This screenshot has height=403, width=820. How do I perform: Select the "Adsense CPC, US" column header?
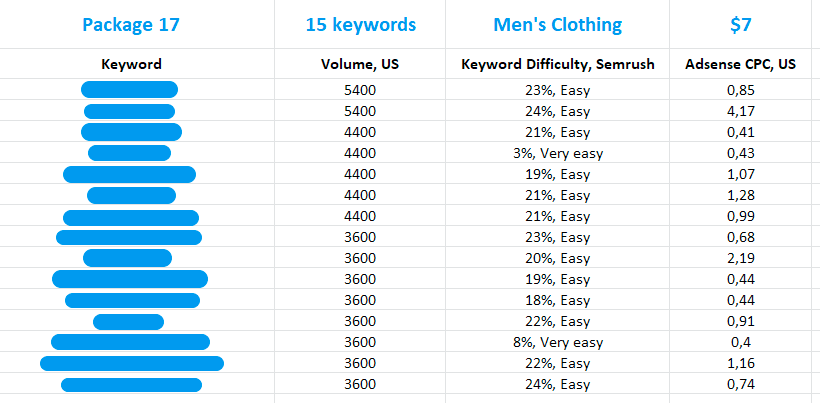tap(741, 65)
